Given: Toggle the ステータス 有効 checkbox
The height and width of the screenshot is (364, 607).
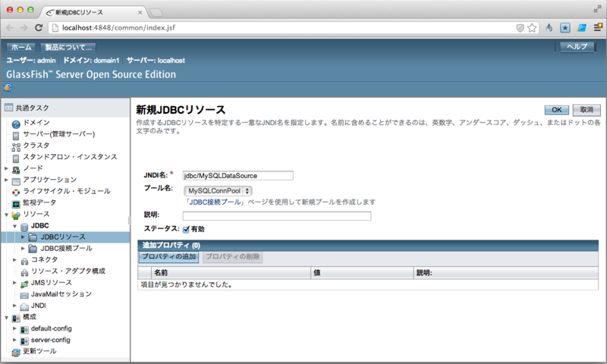Looking at the screenshot, I should click(186, 229).
